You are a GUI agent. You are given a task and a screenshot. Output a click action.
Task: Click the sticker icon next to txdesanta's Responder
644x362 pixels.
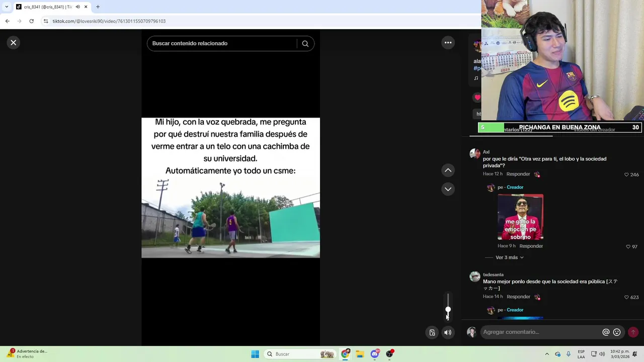pos(537,297)
